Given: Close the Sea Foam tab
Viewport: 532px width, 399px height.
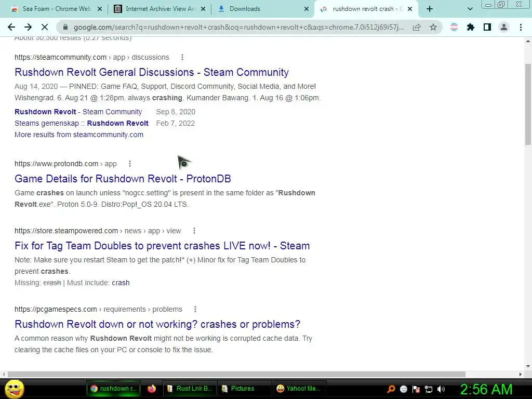Looking at the screenshot, I should (x=100, y=9).
